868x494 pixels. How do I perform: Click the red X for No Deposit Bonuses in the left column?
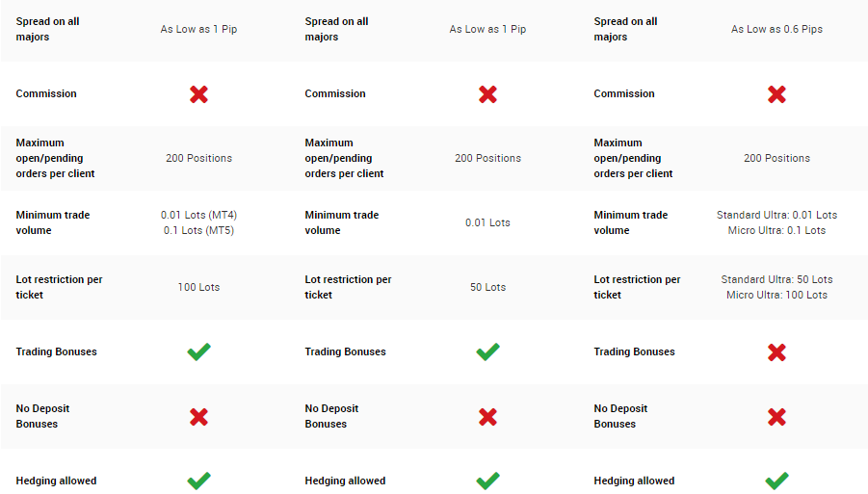198,417
